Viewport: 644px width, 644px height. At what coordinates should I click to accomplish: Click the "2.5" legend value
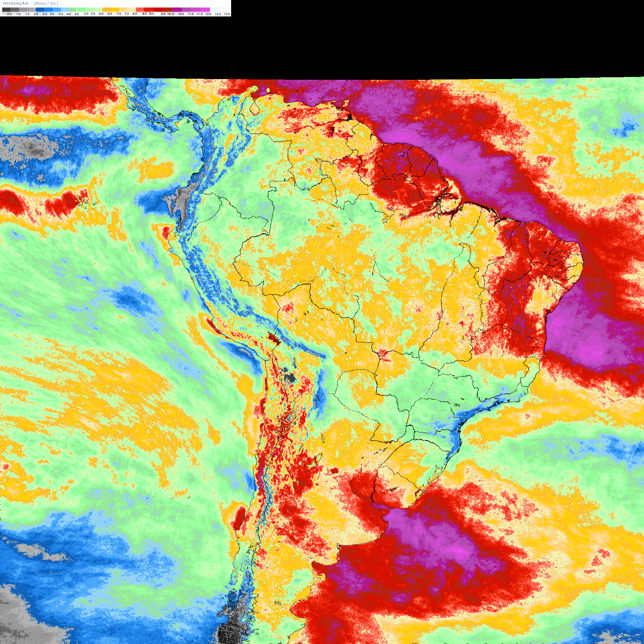pyautogui.click(x=45, y=14)
